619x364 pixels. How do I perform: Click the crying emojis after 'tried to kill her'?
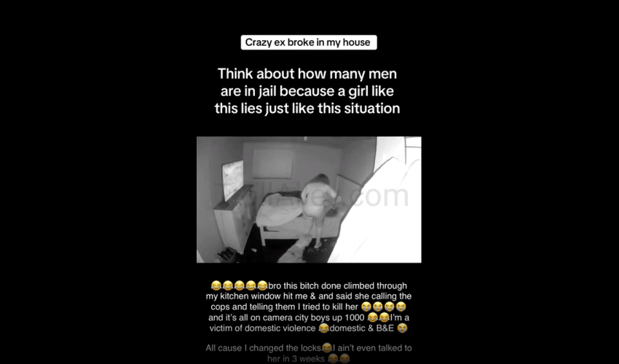pos(384,306)
